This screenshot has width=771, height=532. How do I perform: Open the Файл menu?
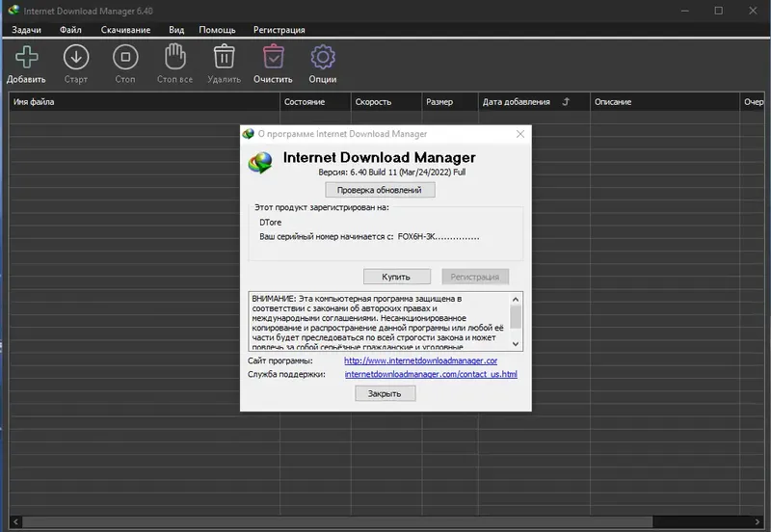[70, 30]
